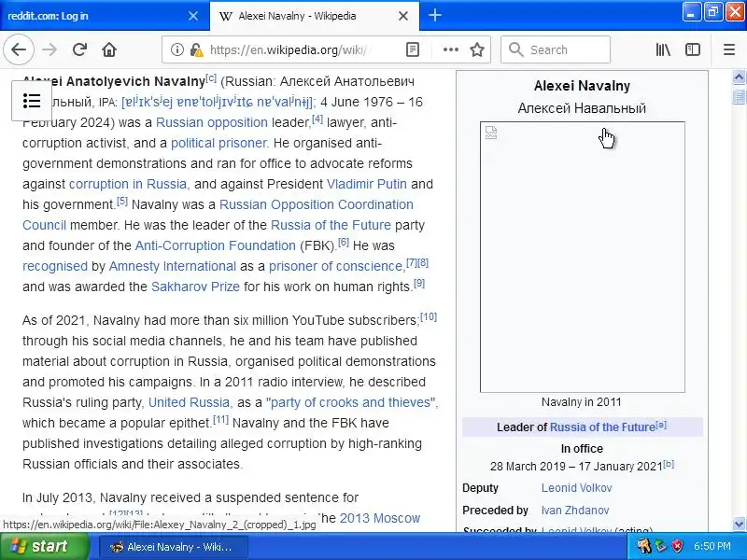The height and width of the screenshot is (560, 747).
Task: Open the browser home page
Action: (x=109, y=49)
